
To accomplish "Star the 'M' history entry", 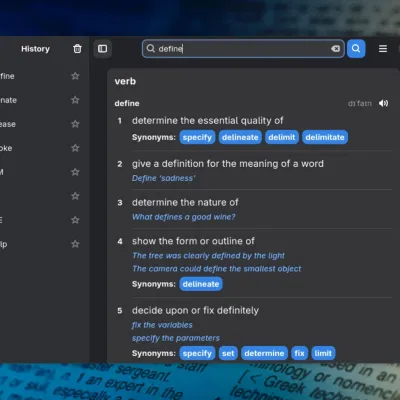I will click(x=75, y=172).
